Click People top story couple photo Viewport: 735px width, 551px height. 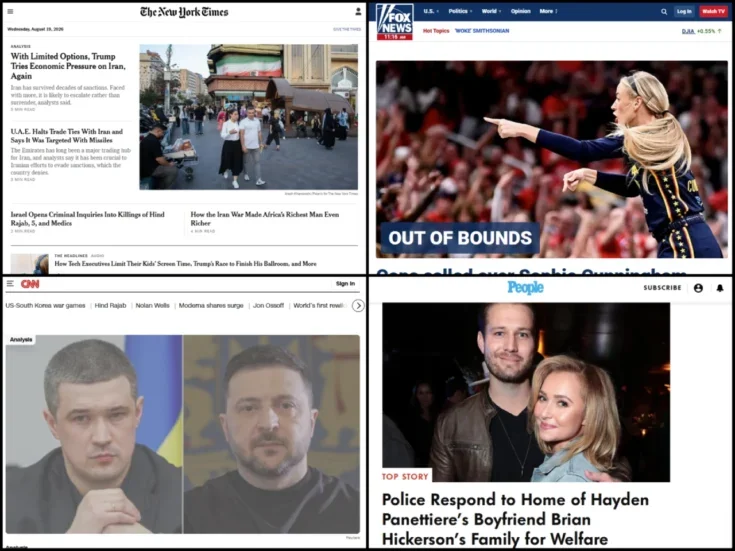(526, 392)
